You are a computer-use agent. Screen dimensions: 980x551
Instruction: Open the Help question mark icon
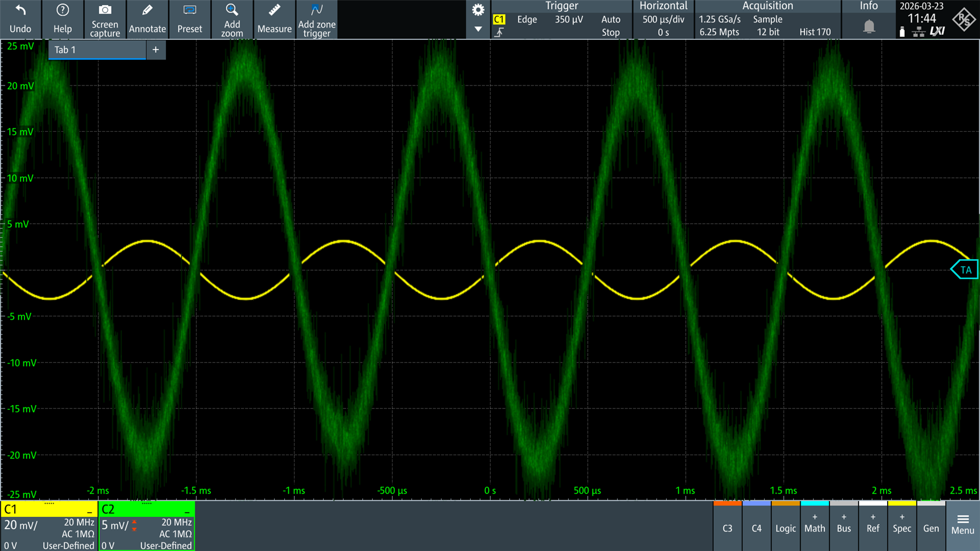(x=63, y=11)
